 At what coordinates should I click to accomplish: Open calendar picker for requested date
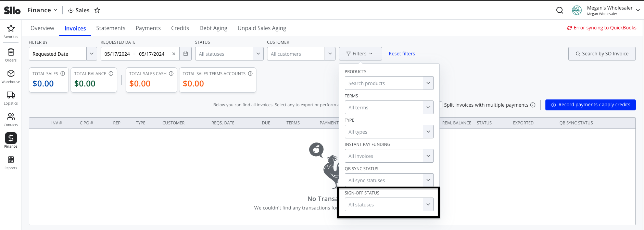pyautogui.click(x=186, y=54)
